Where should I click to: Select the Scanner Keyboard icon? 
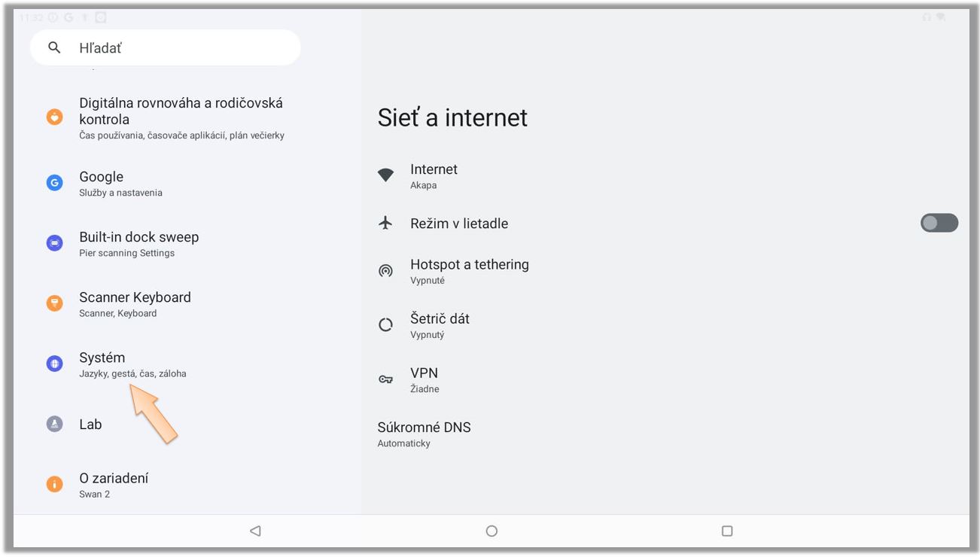tap(54, 303)
